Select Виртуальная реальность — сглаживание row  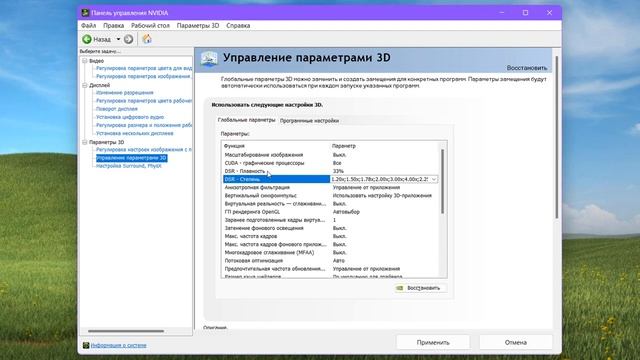[331, 204]
